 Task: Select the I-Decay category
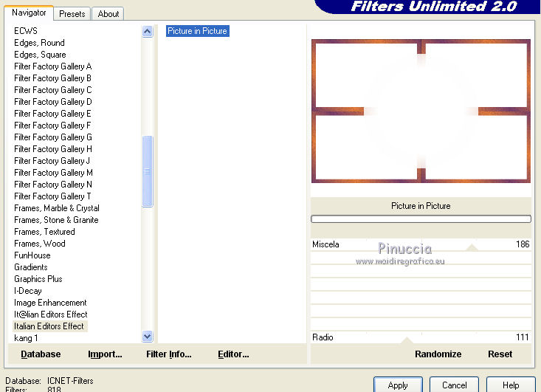(28, 291)
